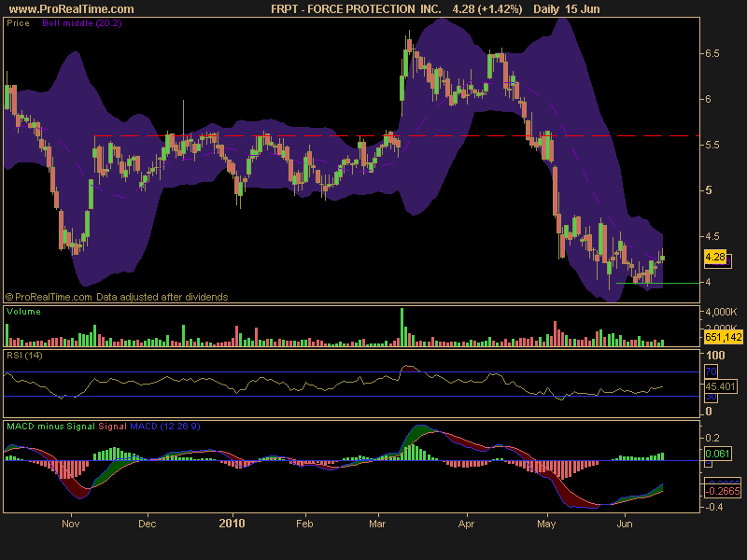The width and height of the screenshot is (747, 560).
Task: Click the www.ProRealTime.com header text
Action: pyautogui.click(x=72, y=9)
